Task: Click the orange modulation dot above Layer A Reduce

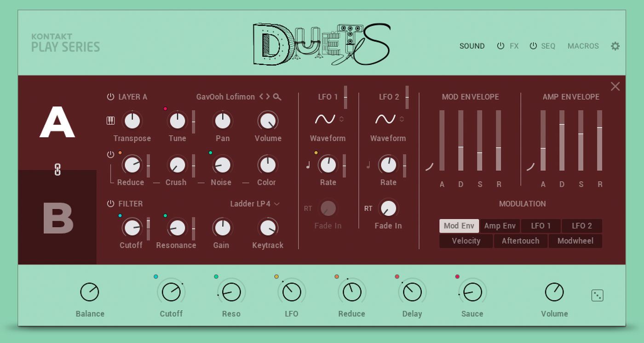Action: pos(120,153)
